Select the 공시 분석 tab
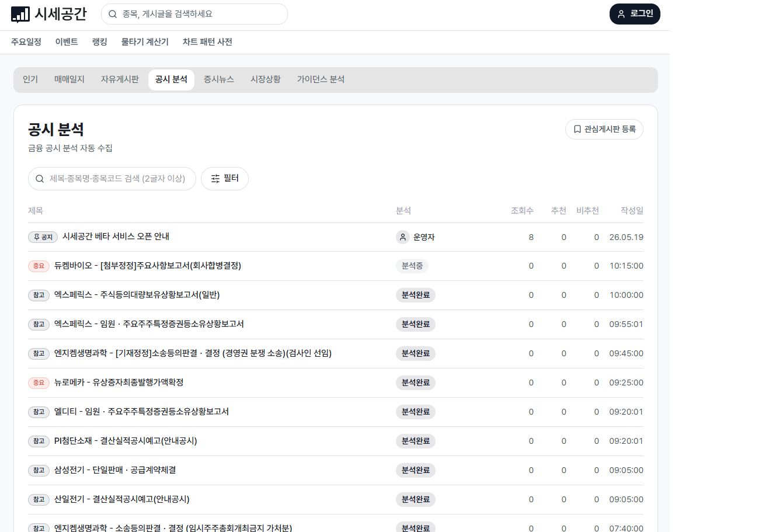Viewport: 769px width, 532px height. (171, 79)
